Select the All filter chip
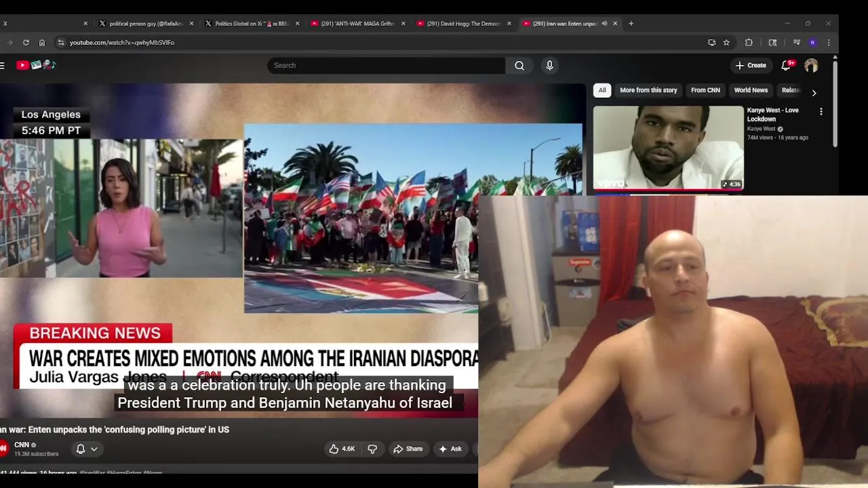Screen dimensions: 868x488 pos(602,90)
